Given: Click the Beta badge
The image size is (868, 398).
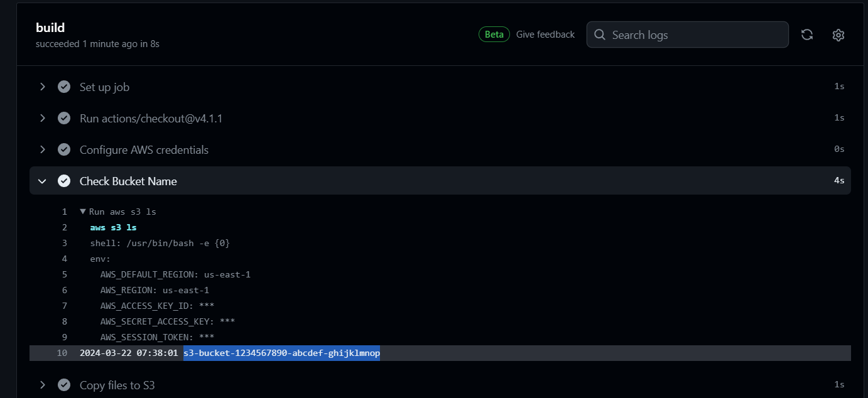Looking at the screenshot, I should click(x=494, y=35).
